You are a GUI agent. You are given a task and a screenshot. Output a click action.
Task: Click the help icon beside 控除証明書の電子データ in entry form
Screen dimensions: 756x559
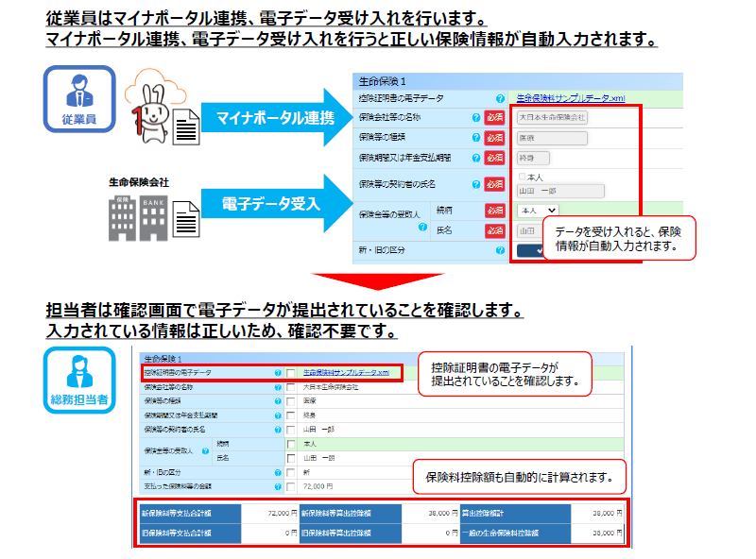pos(500,98)
